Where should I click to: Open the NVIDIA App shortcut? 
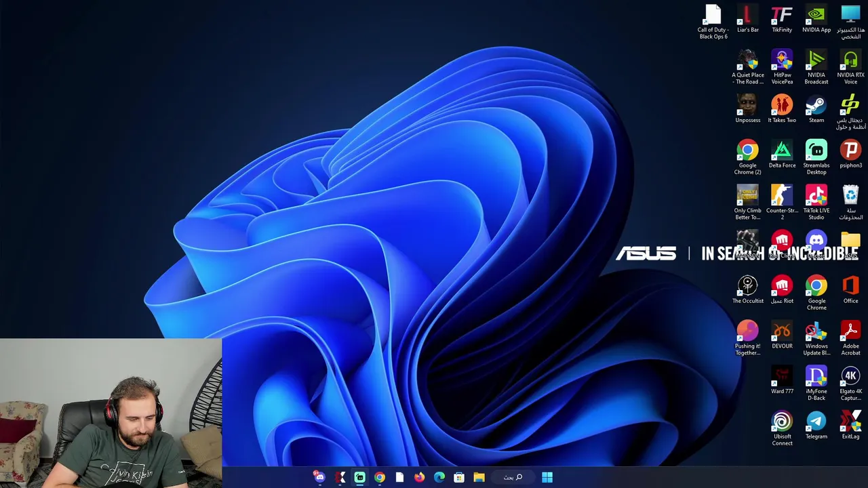[816, 20]
